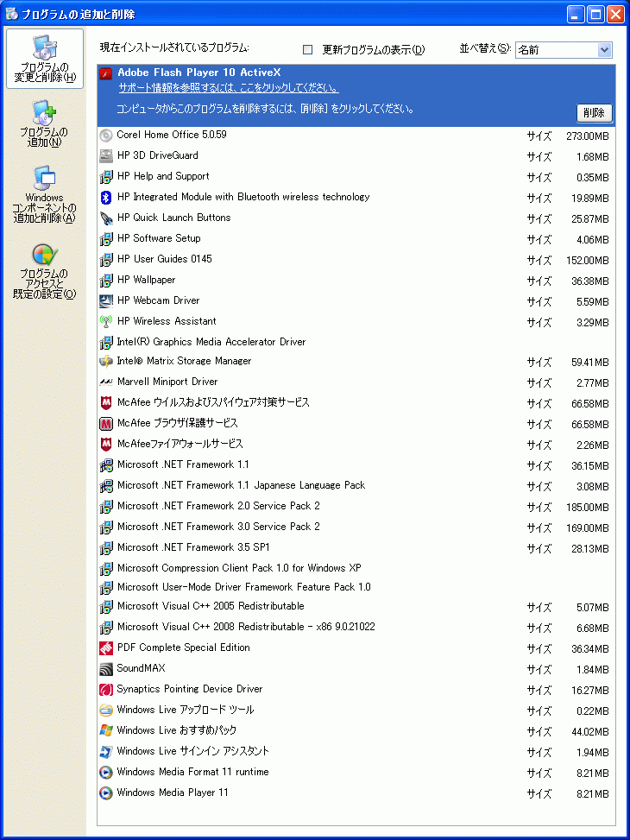Select Intel(R) Graphics Media Accelerator Driver entry
The width and height of the screenshot is (630, 840).
[x=356, y=342]
